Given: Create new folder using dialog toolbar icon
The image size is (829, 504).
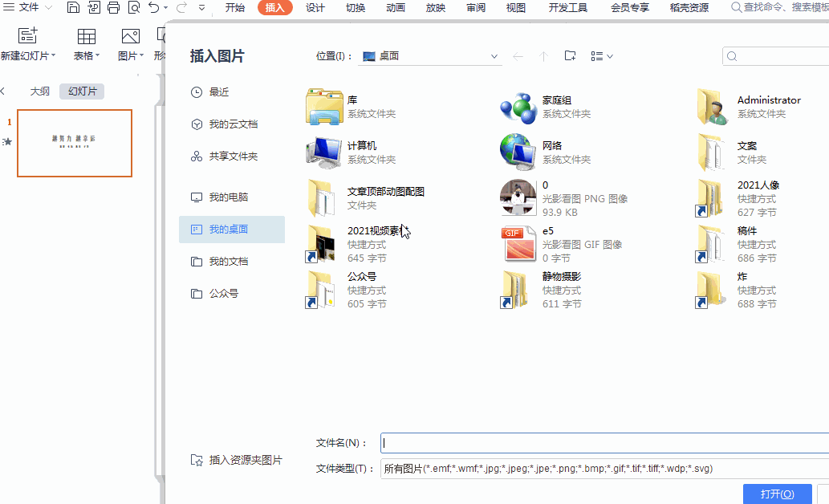Looking at the screenshot, I should 570,56.
